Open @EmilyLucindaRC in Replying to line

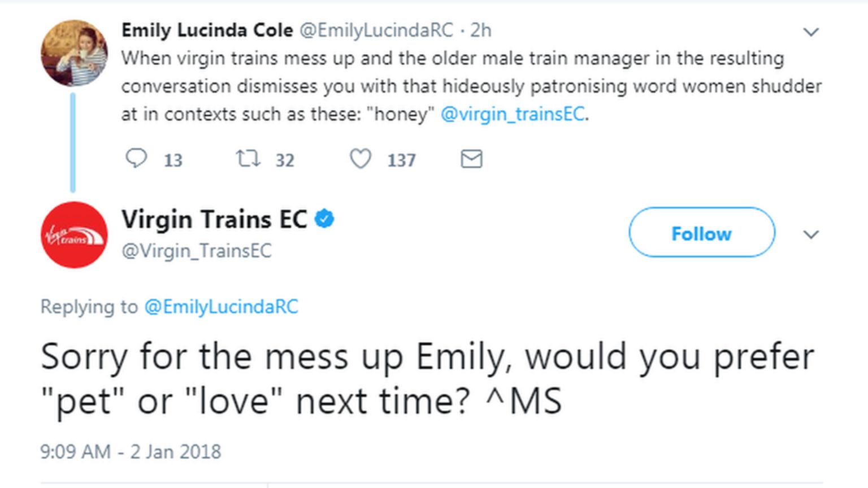click(x=221, y=307)
